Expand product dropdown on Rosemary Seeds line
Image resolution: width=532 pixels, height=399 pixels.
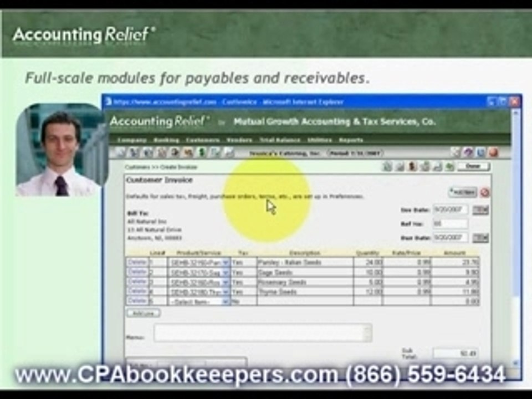pyautogui.click(x=226, y=282)
